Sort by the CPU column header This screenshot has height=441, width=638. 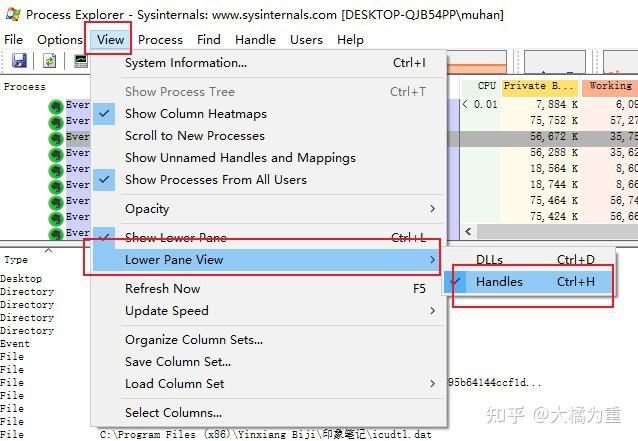(481, 86)
